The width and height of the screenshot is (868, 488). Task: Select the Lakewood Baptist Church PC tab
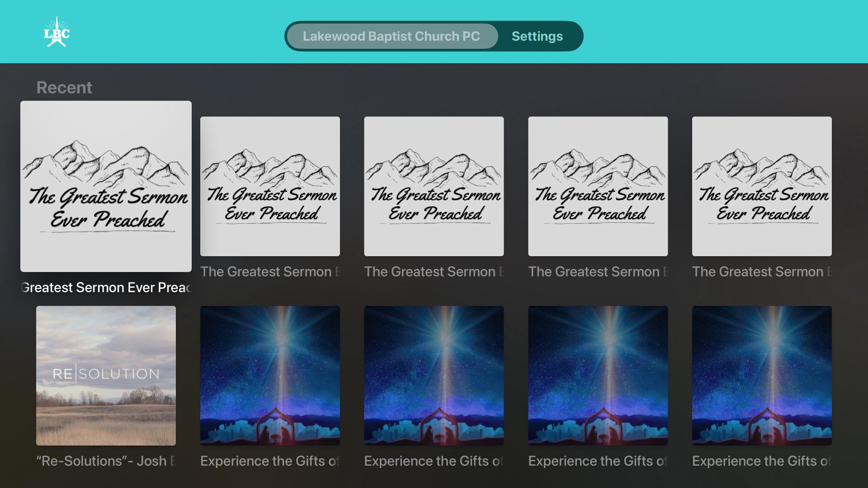coord(392,36)
